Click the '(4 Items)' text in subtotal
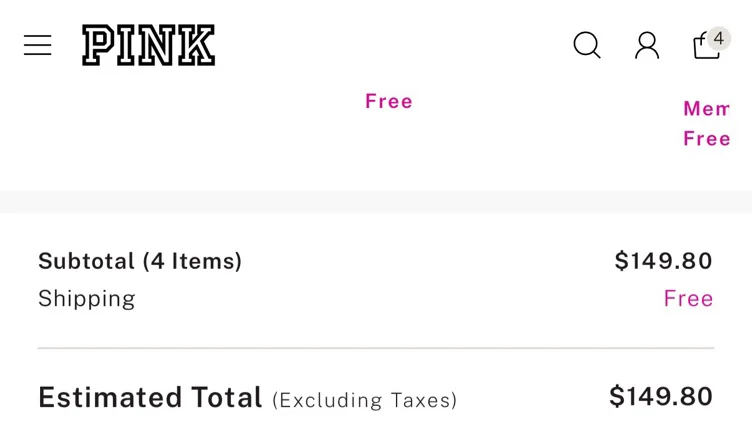The width and height of the screenshot is (752, 431). (192, 261)
